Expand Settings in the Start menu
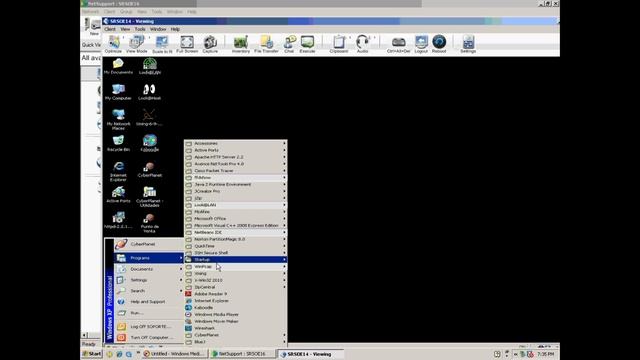This screenshot has height=360, width=640. pyautogui.click(x=149, y=280)
